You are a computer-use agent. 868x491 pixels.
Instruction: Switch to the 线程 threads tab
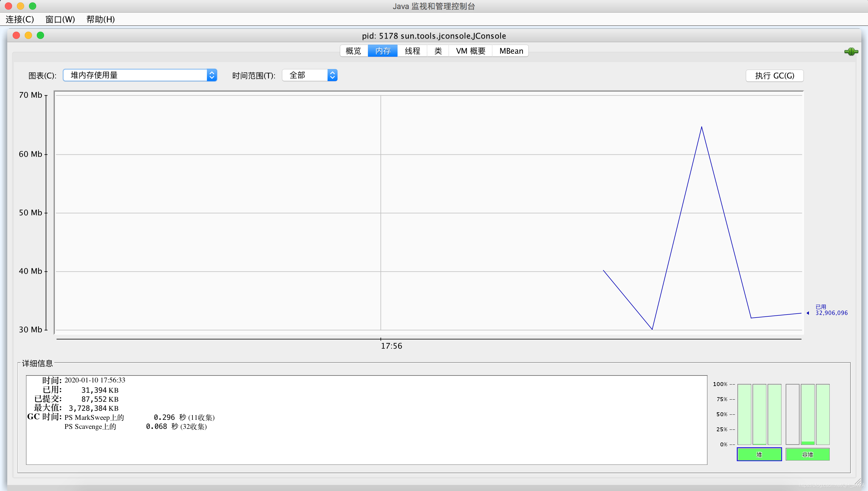tap(412, 51)
